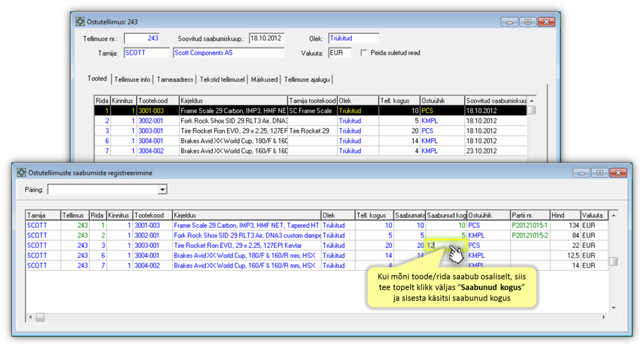
Task: Click the Tellimuse nr. field showing 243
Action: [x=142, y=38]
